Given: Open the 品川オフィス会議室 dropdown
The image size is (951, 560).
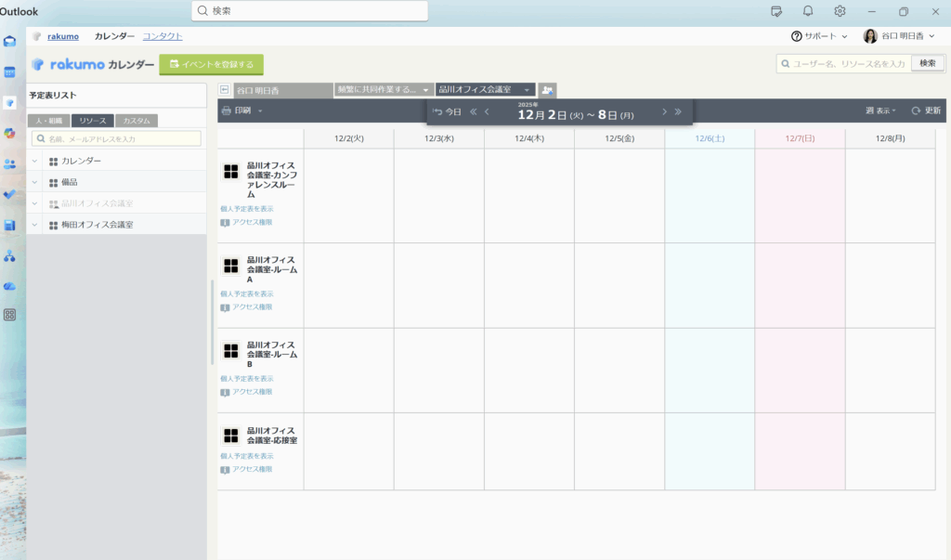Looking at the screenshot, I should 485,90.
